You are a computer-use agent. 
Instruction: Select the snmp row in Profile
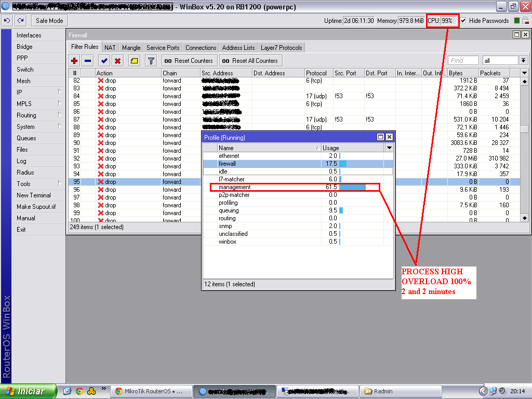(x=298, y=226)
